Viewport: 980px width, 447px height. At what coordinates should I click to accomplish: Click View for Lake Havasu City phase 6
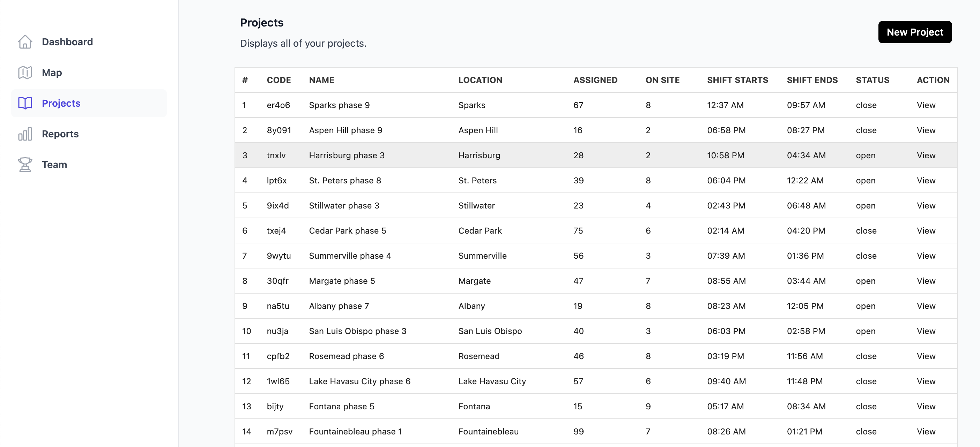click(926, 381)
